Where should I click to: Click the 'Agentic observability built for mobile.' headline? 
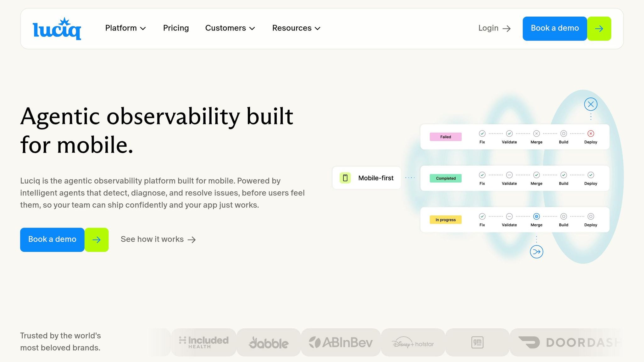[x=157, y=130]
